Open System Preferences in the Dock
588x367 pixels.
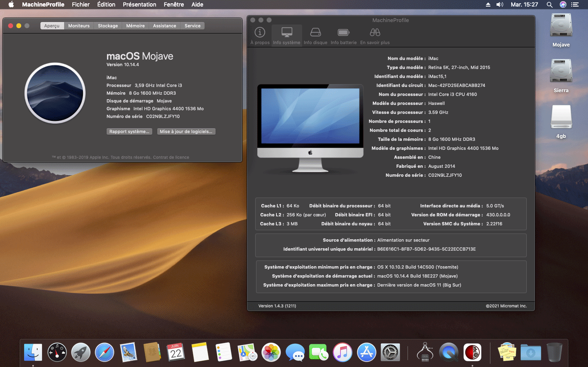390,352
